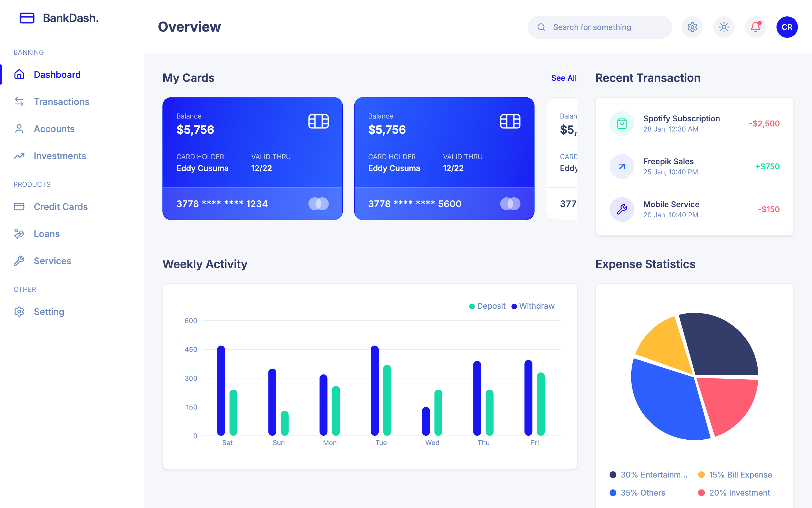Image resolution: width=812 pixels, height=508 pixels.
Task: Click card number 3778 **** **** 5600
Action: [x=415, y=203]
